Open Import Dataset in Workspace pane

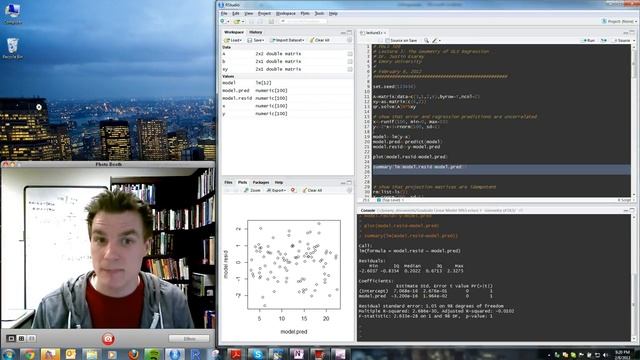coord(287,40)
